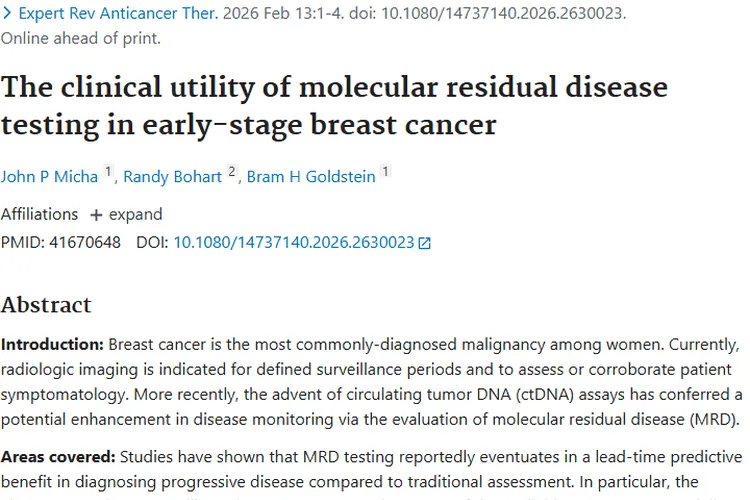The height and width of the screenshot is (500, 750).
Task: Click the chevron before Expert Rev Anticancer Ther.
Action: pos(7,14)
